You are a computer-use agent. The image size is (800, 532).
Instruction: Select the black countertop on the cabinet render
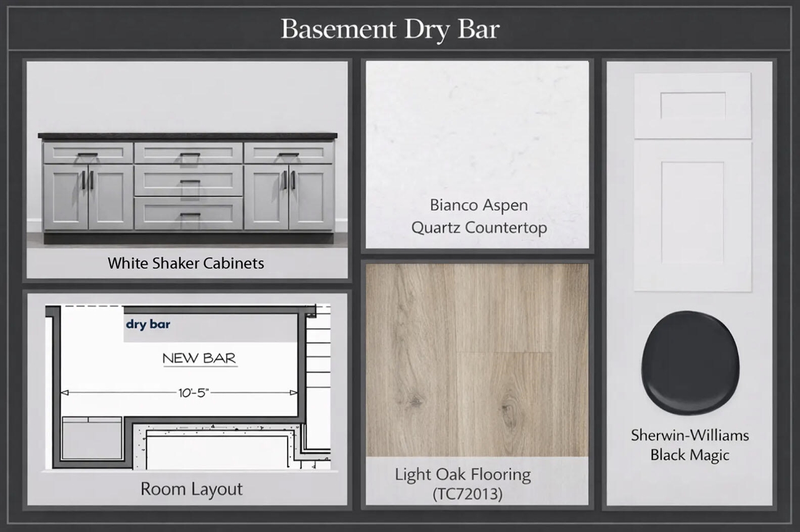pyautogui.click(x=187, y=135)
